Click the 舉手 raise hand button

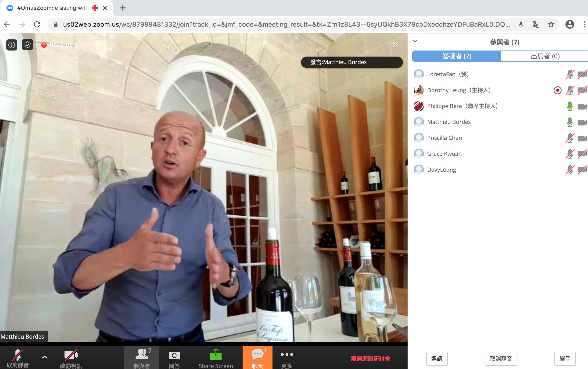tap(565, 358)
